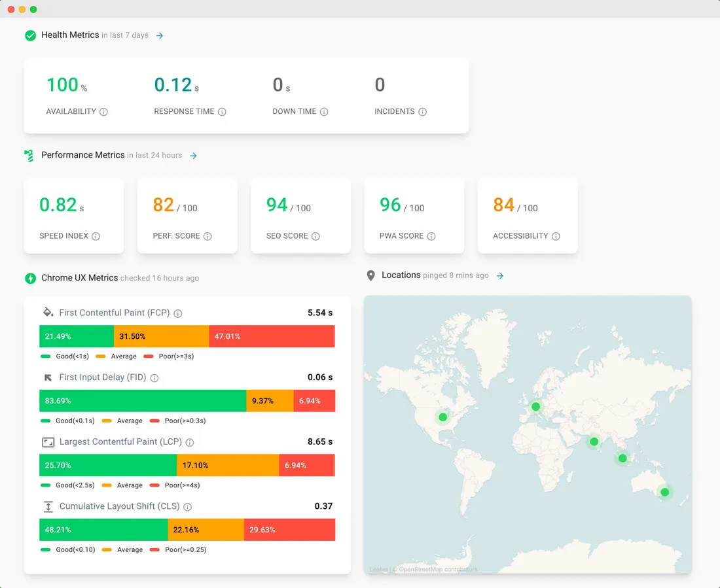Image resolution: width=720 pixels, height=588 pixels.
Task: Click the Europe location marker
Action: pyautogui.click(x=536, y=406)
